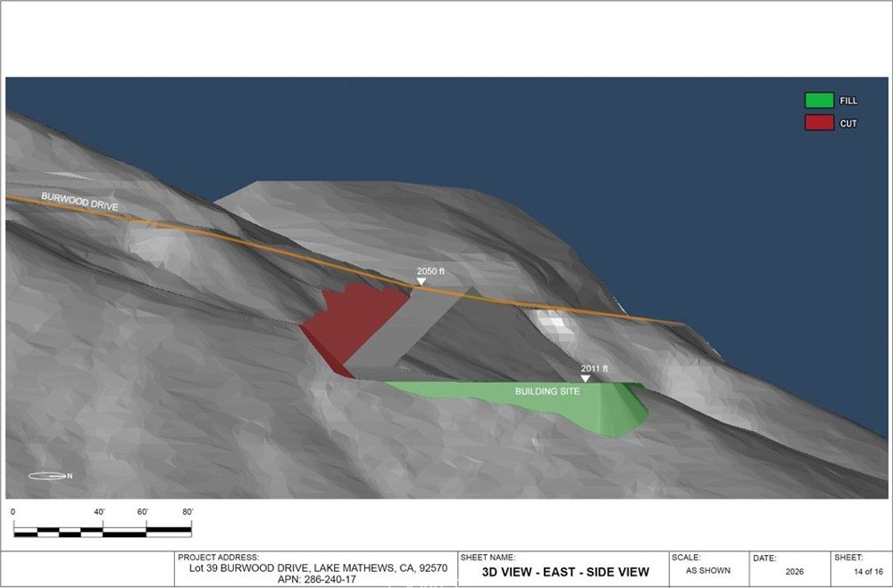This screenshot has width=893, height=588.
Task: Select the BURWOOD DRIVE road label
Action: (79, 202)
